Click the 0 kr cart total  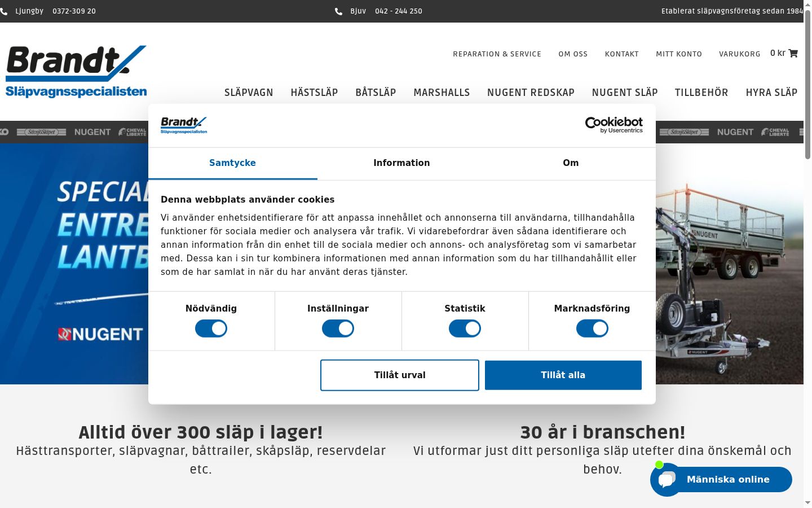coord(778,53)
